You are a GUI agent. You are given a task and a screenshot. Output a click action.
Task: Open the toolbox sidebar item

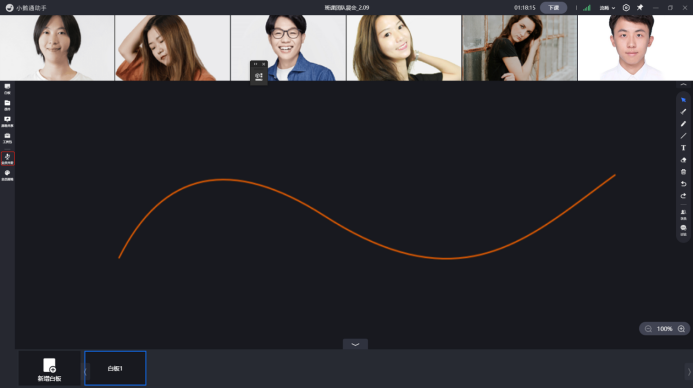(8, 138)
